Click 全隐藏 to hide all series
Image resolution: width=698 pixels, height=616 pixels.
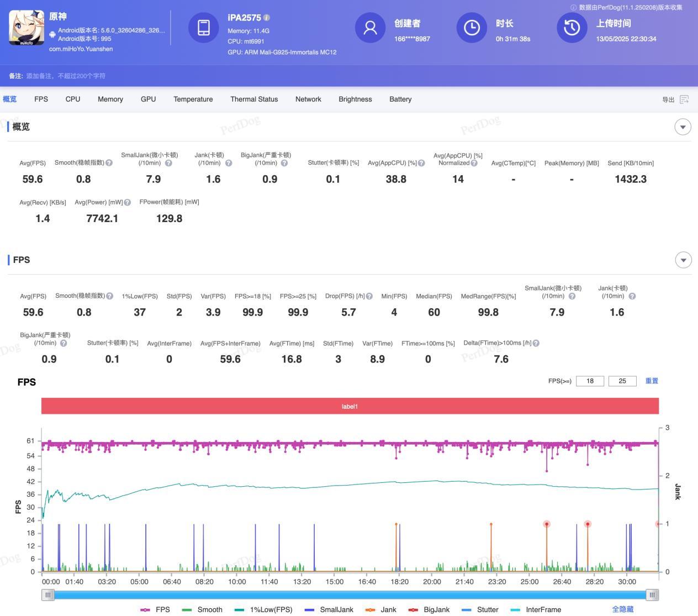(x=622, y=609)
